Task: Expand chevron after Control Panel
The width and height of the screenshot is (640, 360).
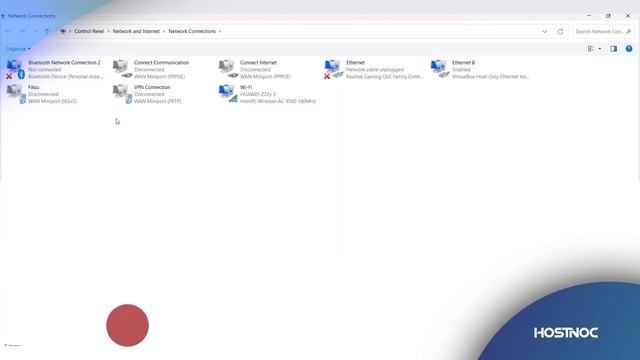Action: tap(108, 31)
